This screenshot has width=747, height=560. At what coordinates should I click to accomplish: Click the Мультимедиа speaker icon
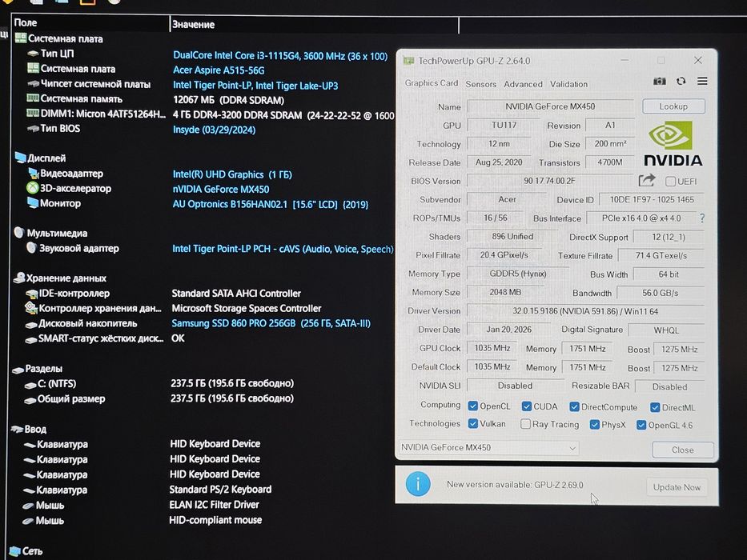point(19,232)
